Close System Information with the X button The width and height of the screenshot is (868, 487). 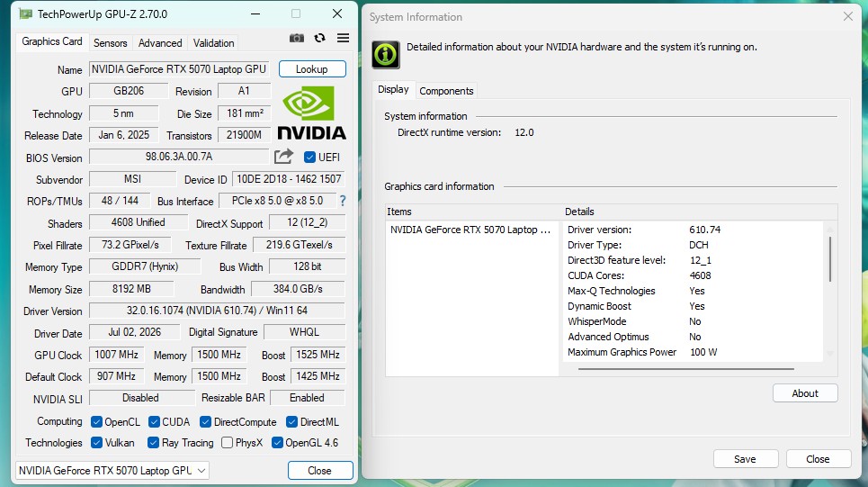[847, 16]
